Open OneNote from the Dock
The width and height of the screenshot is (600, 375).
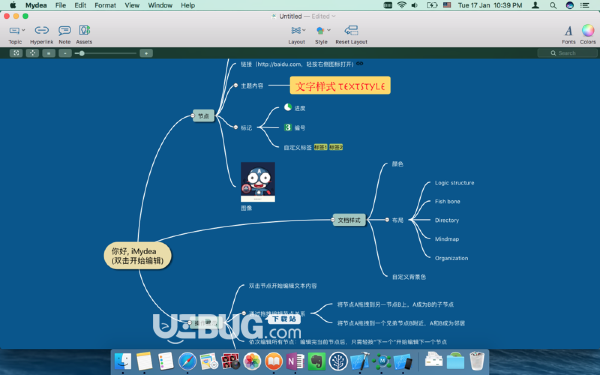[295, 361]
